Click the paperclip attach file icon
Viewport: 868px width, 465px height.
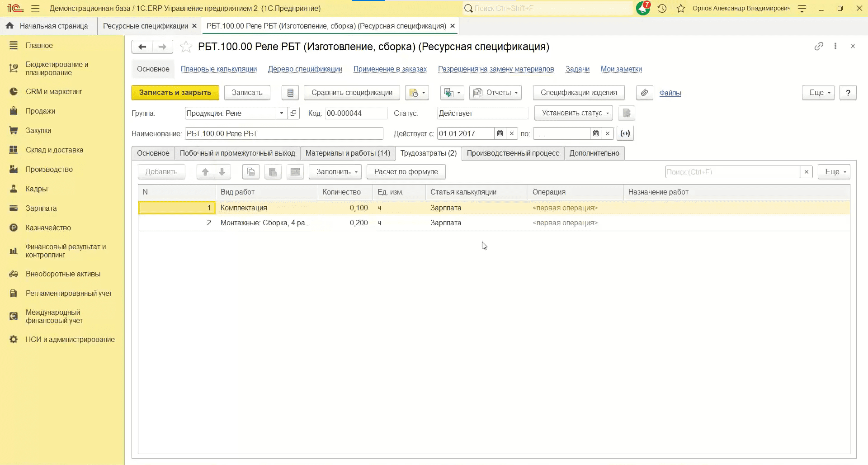[x=645, y=93]
